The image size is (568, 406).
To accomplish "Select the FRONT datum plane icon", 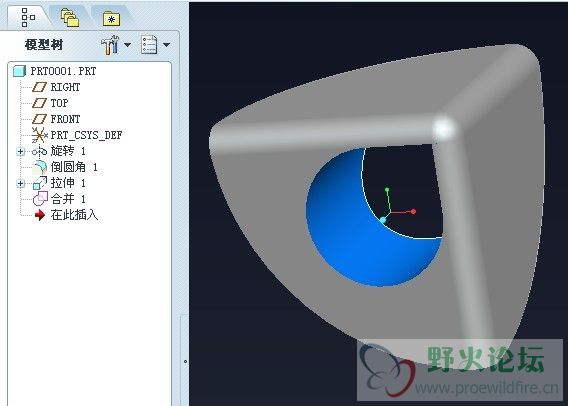I will click(39, 119).
